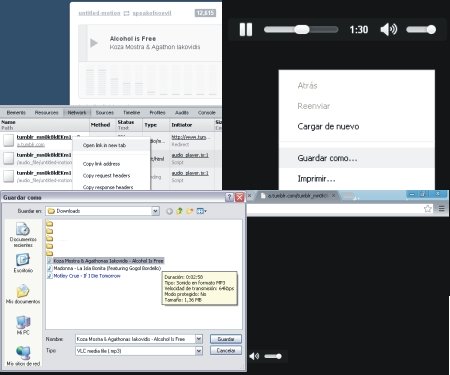Open Mis documentos in the places bar

tap(23, 294)
